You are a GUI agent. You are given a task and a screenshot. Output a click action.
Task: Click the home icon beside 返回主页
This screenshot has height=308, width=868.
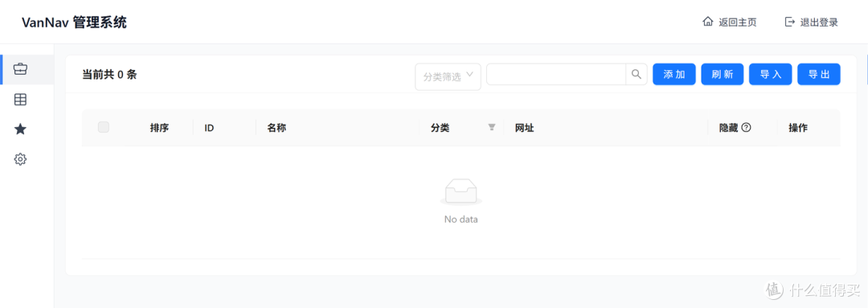707,23
